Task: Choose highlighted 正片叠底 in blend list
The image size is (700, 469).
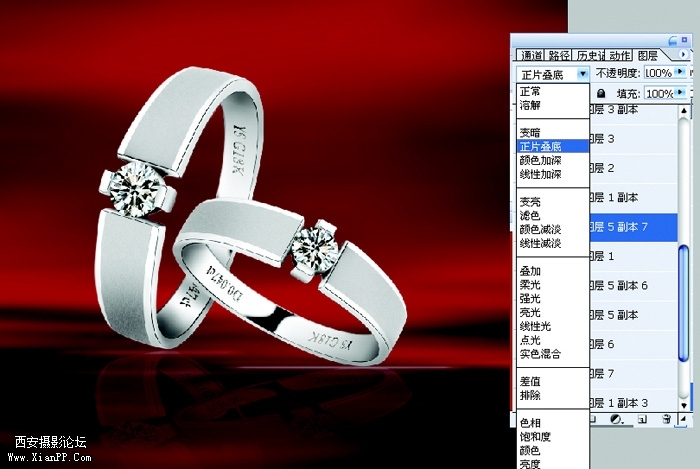Action: [553, 146]
